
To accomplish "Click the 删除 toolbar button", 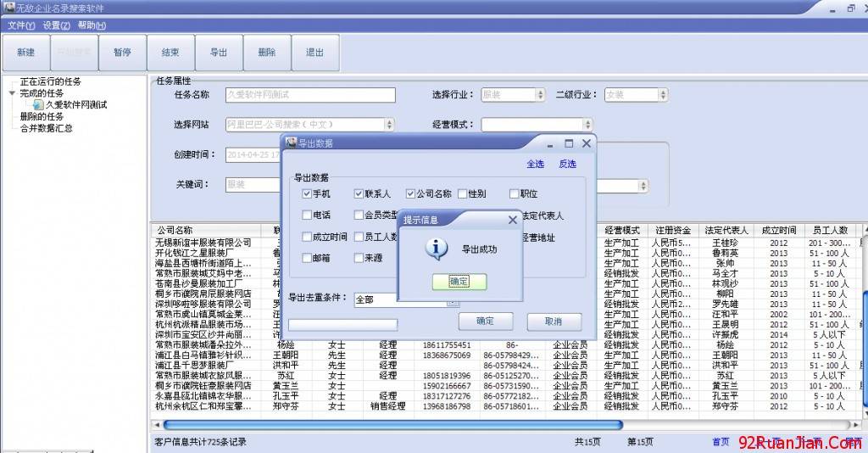I will tap(267, 53).
